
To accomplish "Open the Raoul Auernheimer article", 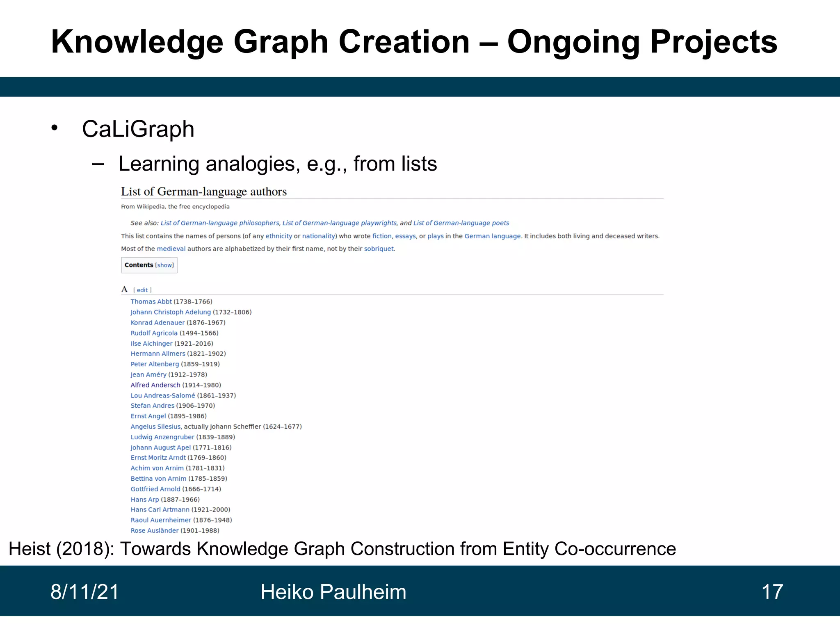I will coord(161,520).
